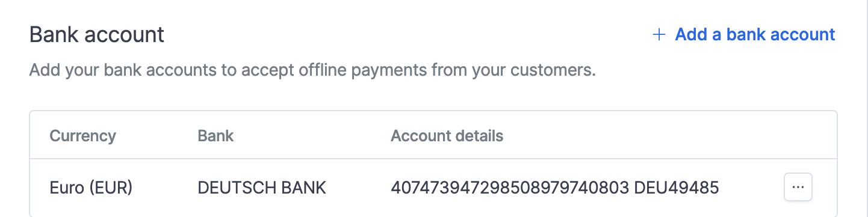Expand row actions for the Euro account
Viewport: 868px width, 217px height.
(x=798, y=188)
